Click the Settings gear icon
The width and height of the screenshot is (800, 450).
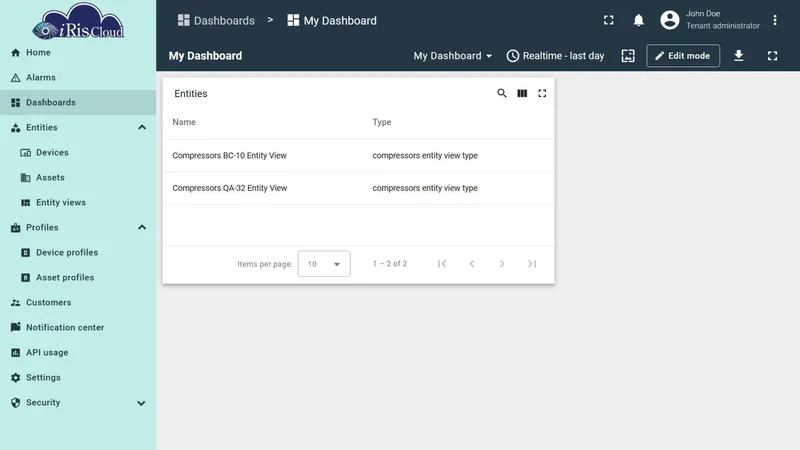point(15,378)
